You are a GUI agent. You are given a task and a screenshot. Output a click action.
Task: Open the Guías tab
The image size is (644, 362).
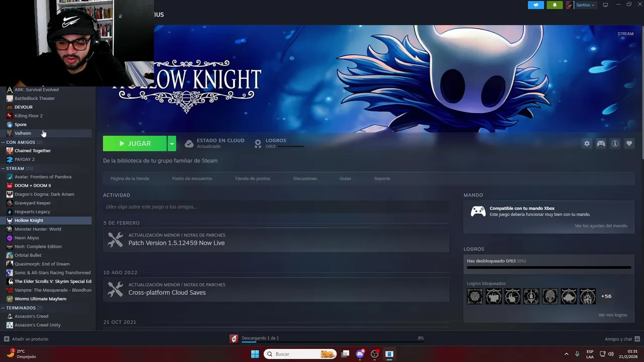345,178
